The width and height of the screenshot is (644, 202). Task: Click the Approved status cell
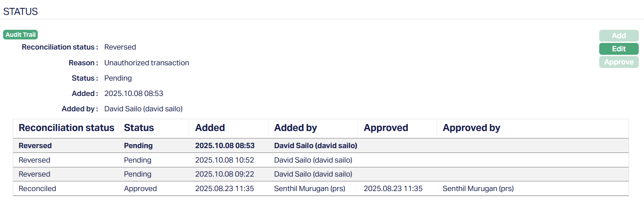pos(140,188)
